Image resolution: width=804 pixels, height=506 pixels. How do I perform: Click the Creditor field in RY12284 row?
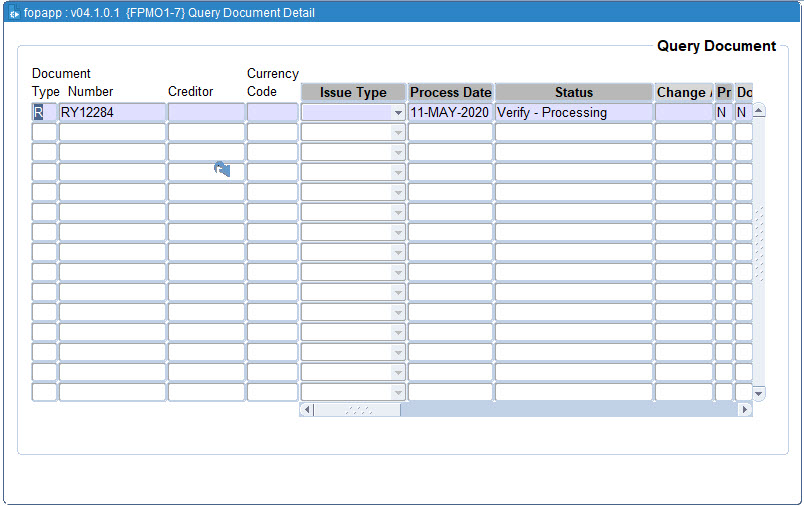206,112
